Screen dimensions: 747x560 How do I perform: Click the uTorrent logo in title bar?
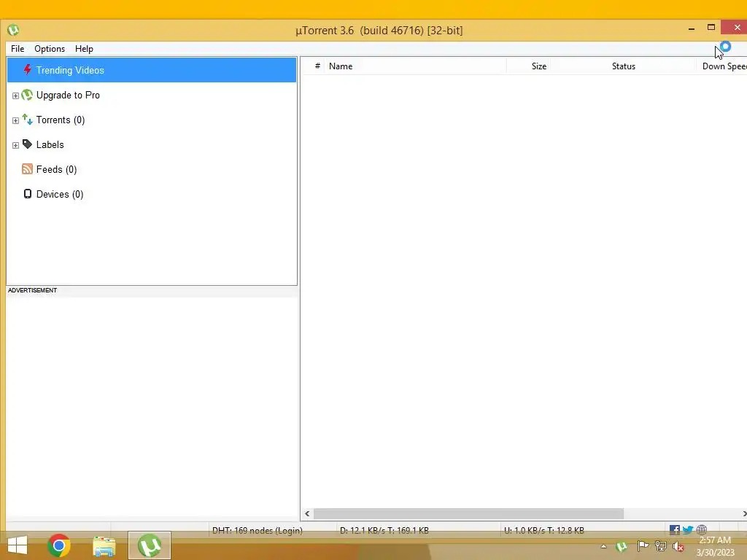click(x=13, y=30)
